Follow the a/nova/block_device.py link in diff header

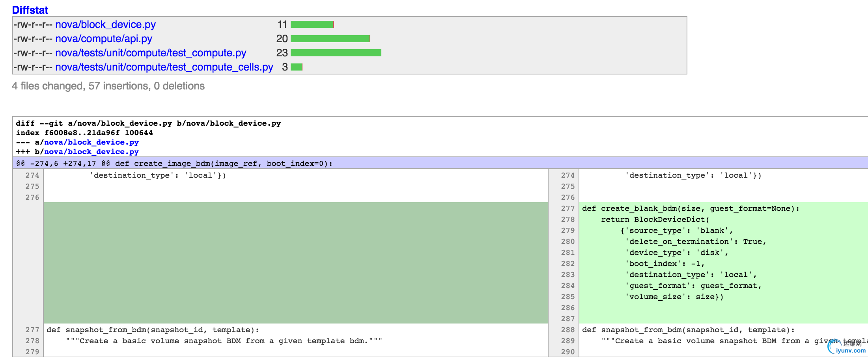point(91,142)
